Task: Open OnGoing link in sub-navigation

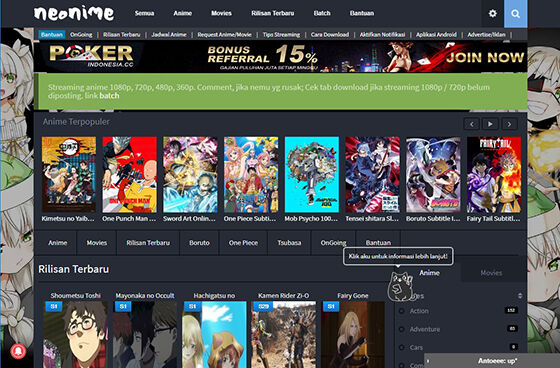Action: [x=81, y=35]
